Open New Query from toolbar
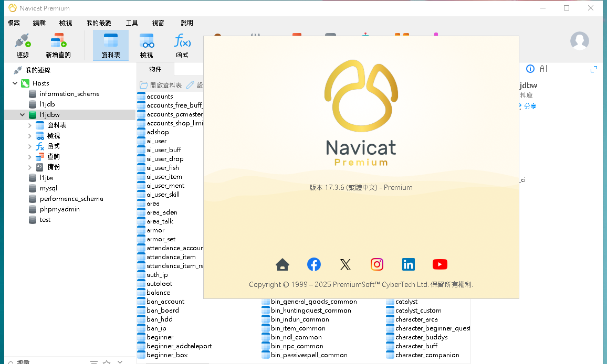The image size is (607, 364). [58, 45]
